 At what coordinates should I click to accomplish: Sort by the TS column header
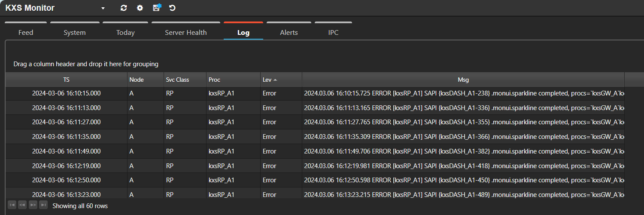click(x=66, y=80)
